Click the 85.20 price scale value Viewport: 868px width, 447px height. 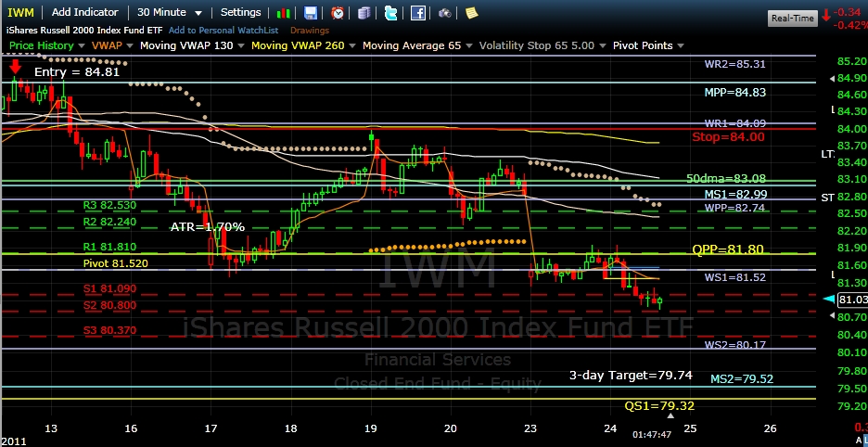(852, 60)
